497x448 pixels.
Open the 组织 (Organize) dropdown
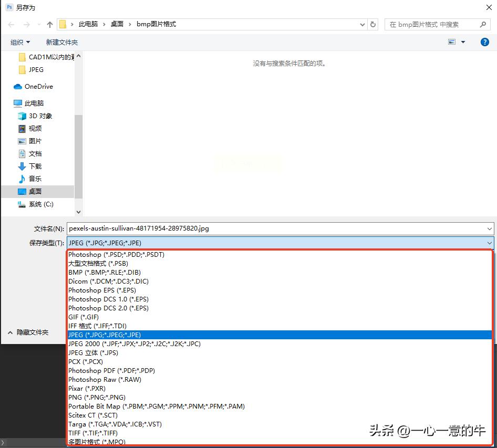(x=20, y=42)
